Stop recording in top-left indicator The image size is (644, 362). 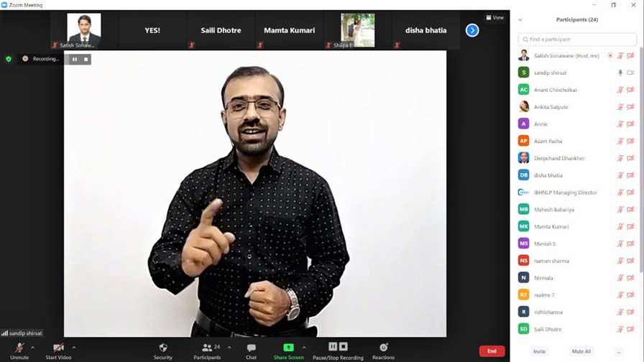(x=86, y=60)
